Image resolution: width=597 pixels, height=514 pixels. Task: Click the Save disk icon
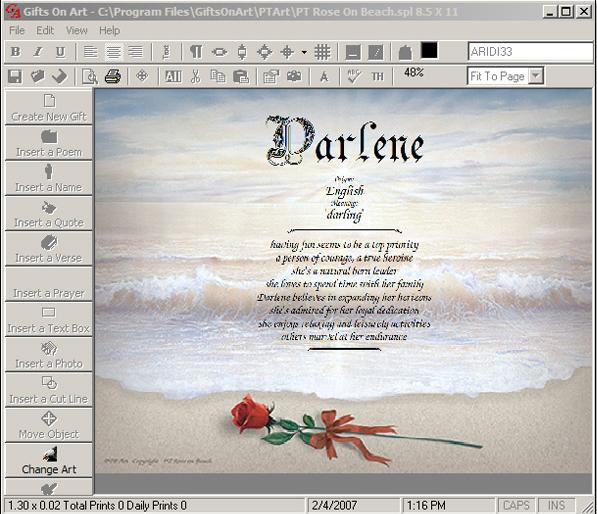(15, 77)
